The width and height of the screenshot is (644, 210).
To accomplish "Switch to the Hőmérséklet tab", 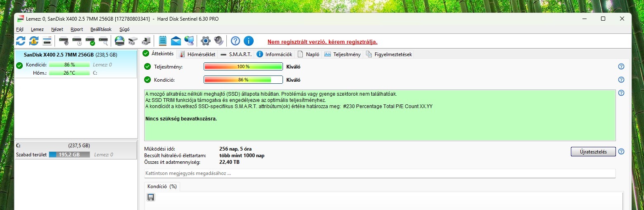I will (197, 54).
